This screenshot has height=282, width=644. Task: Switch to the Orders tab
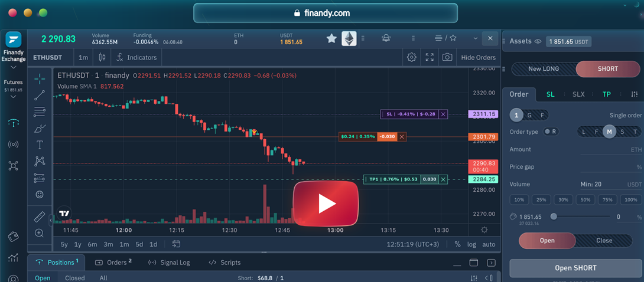[114, 263]
